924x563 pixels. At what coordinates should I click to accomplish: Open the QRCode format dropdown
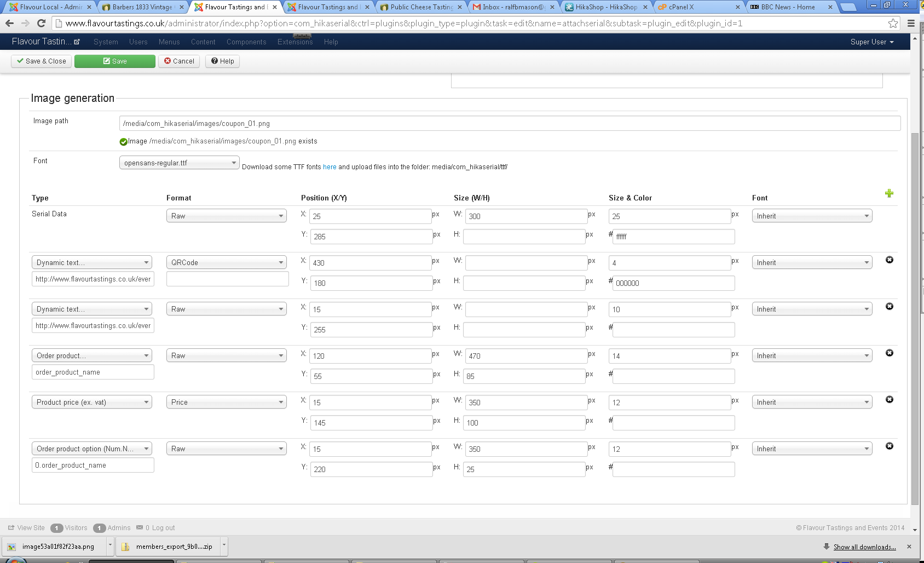point(227,262)
